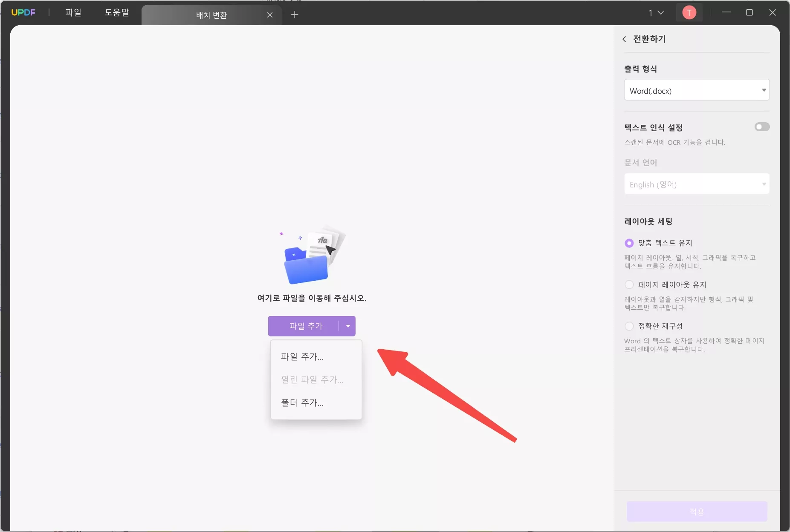Select 정확한 재구성 radio option
790x532 pixels.
coord(629,326)
